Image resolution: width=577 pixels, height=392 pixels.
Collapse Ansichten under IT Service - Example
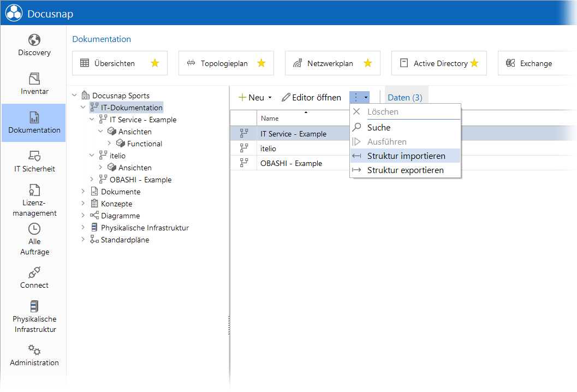coord(100,132)
